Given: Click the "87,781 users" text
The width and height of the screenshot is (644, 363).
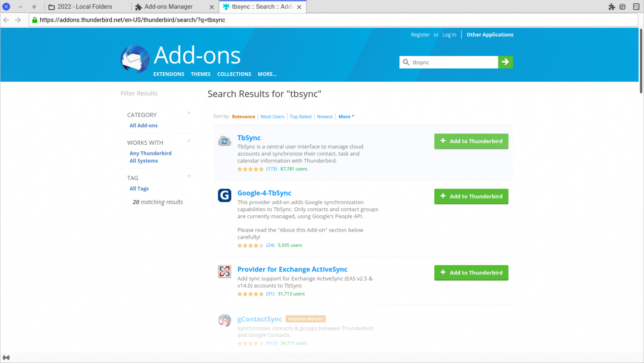Looking at the screenshot, I should [293, 169].
